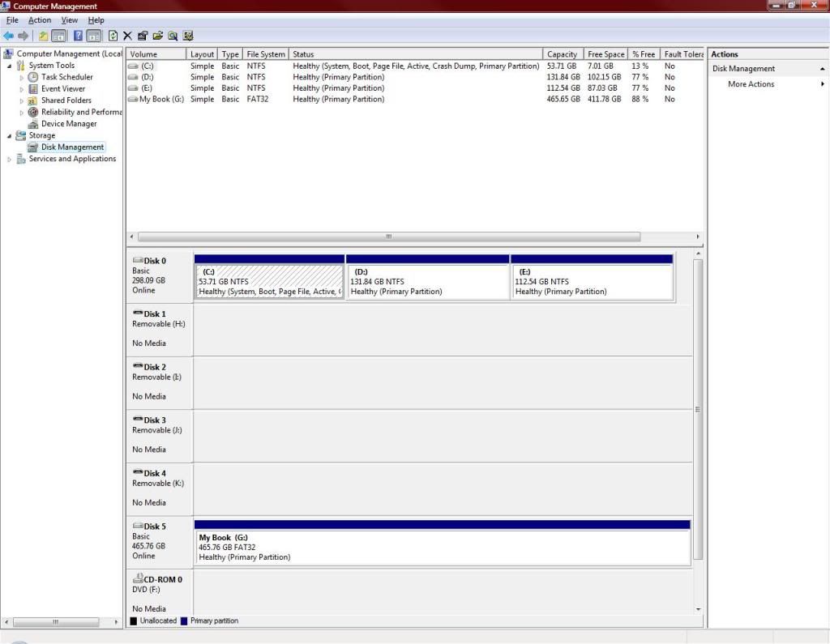Screen dimensions: 830x644
Task: Open More Actions in Actions pane
Action: [751, 84]
